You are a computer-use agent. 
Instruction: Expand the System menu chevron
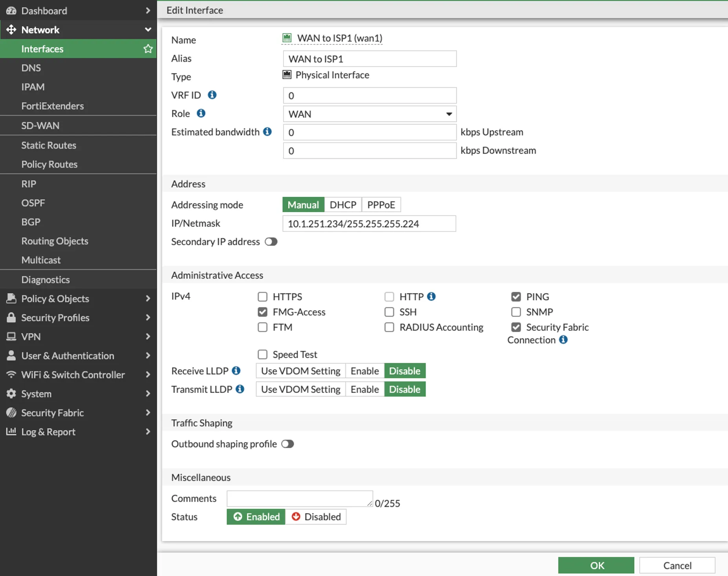click(148, 393)
